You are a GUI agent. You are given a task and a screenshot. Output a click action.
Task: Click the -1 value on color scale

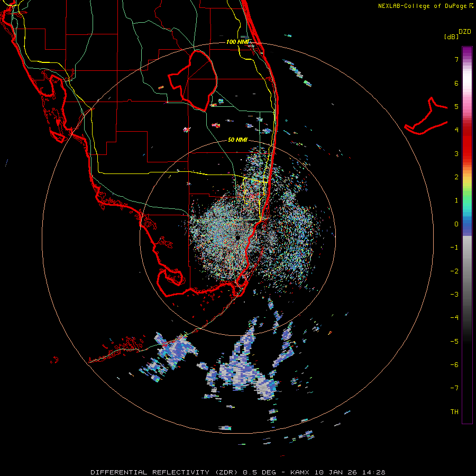click(x=454, y=248)
